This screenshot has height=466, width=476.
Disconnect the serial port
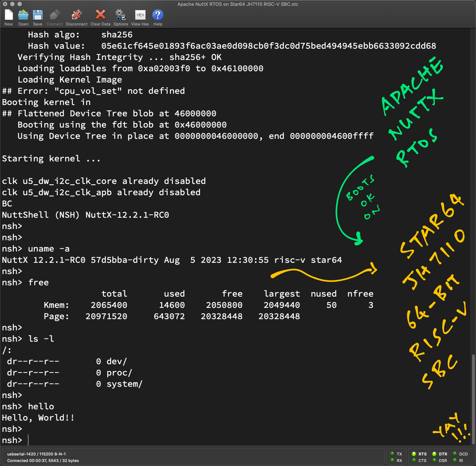point(76,15)
